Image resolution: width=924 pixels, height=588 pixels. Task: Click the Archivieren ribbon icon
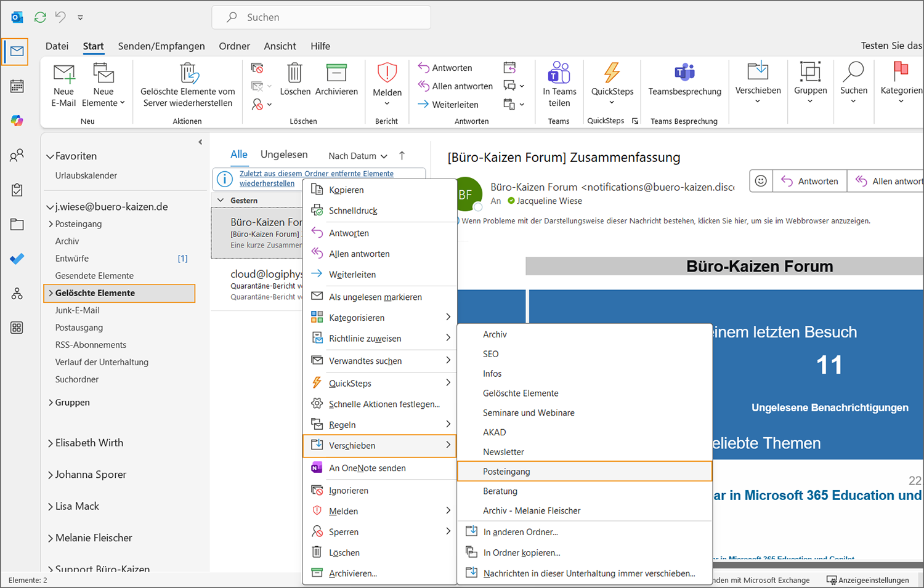pos(336,73)
